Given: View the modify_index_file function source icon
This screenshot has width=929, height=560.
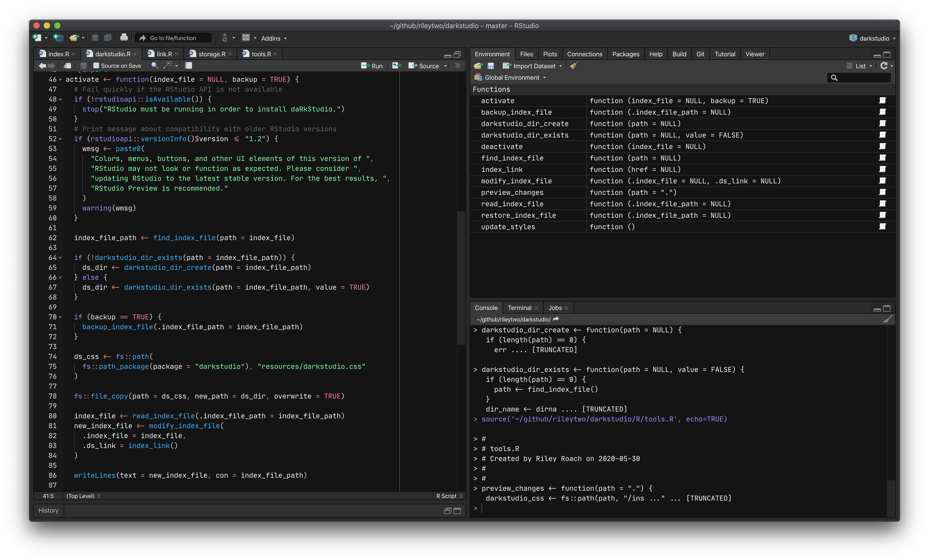Looking at the screenshot, I should pyautogui.click(x=882, y=181).
